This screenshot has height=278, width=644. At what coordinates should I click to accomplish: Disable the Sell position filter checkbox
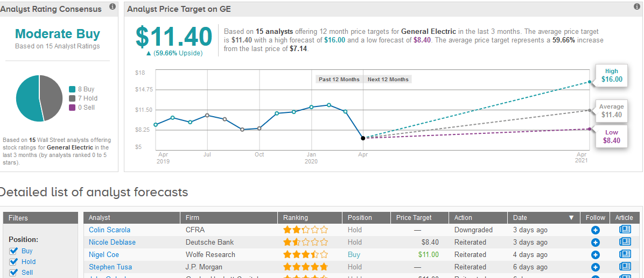pos(14,273)
